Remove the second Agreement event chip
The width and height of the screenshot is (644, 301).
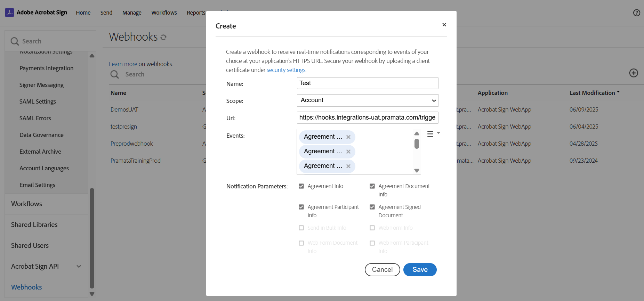(x=348, y=152)
